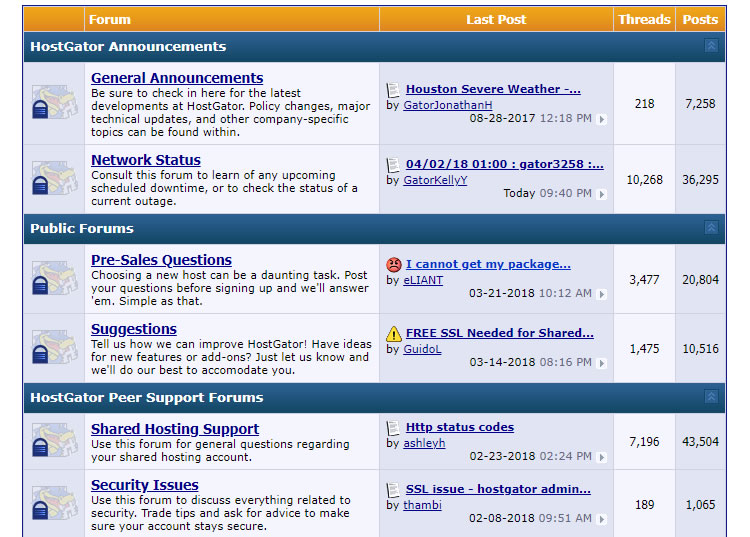
Task: Click the HostGator Announcements category title
Action: [x=128, y=46]
